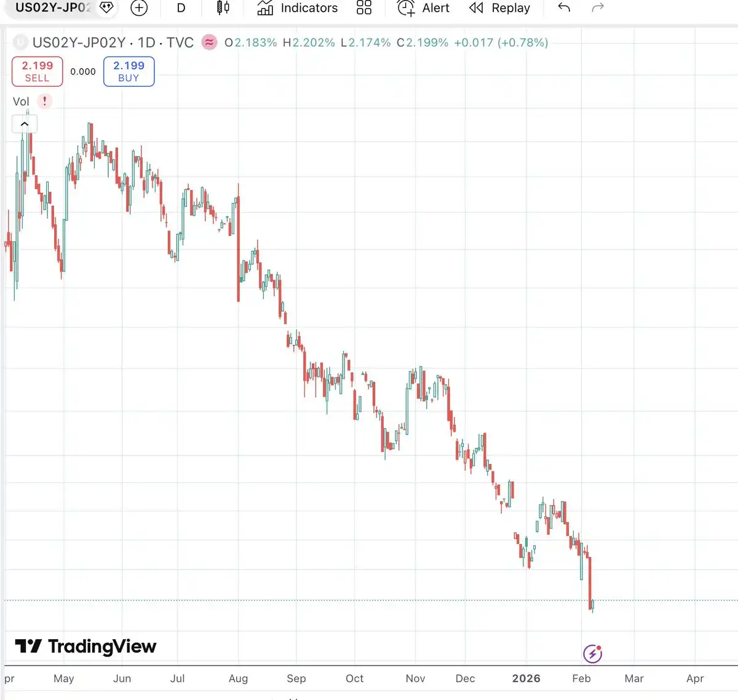Click the 2.199 SELL button

(37, 71)
